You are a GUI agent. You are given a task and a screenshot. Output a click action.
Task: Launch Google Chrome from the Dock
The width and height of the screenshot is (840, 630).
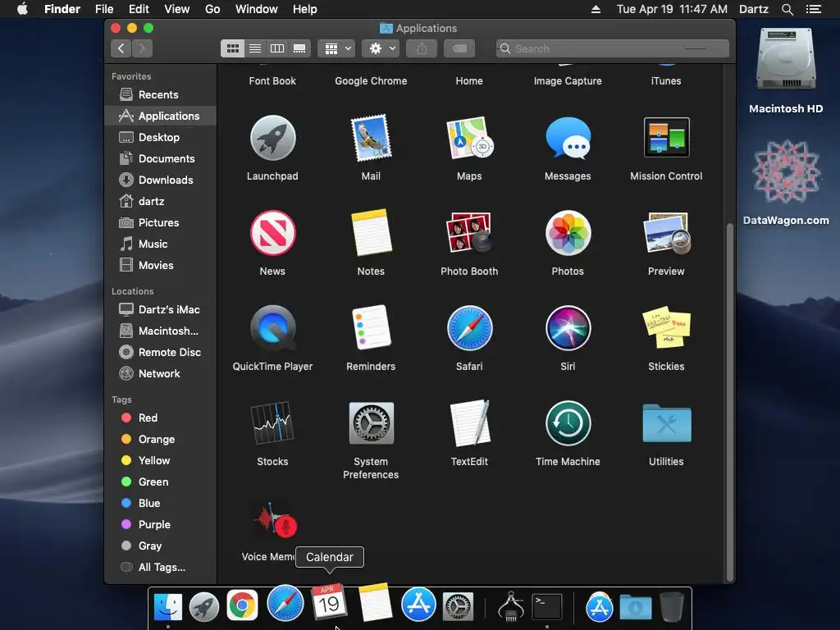[242, 605]
